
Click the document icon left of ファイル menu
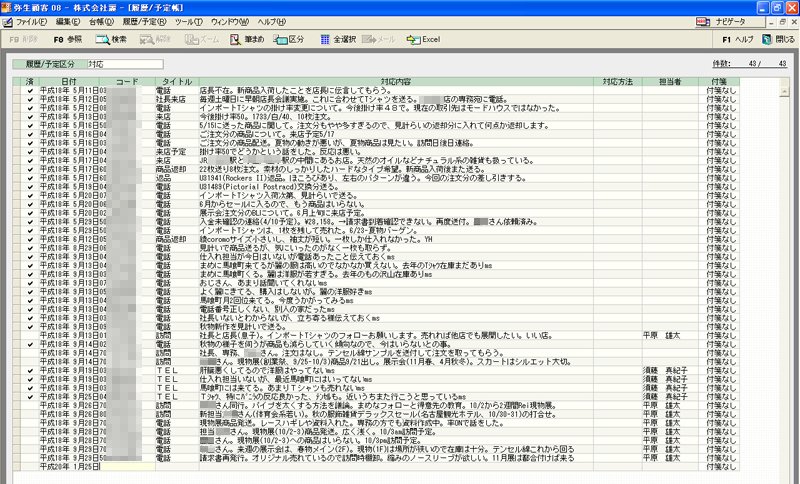point(7,22)
